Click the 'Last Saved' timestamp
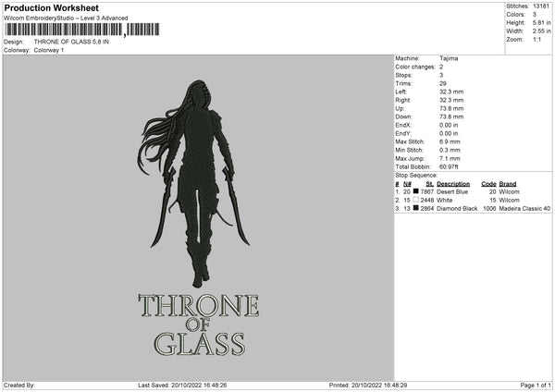Screen dimensions: 555x392 182,386
